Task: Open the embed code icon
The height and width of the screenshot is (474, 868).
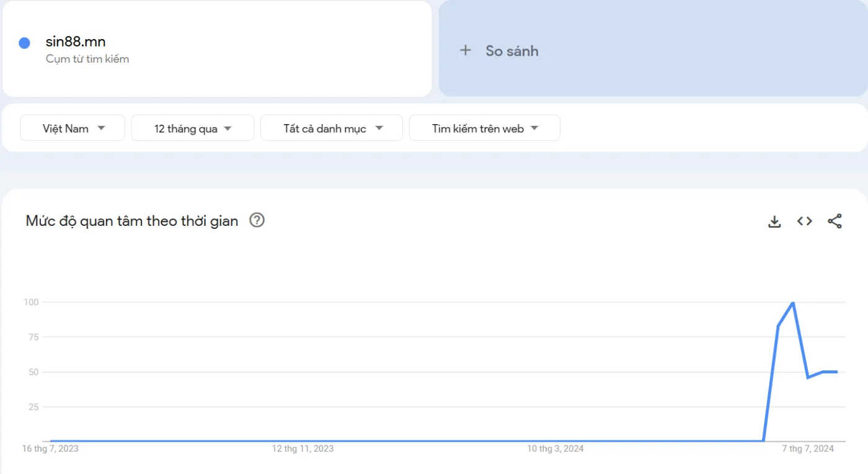Action: [x=805, y=221]
